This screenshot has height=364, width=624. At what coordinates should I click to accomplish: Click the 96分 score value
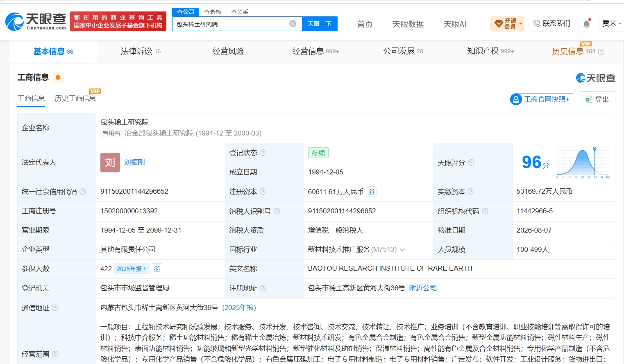click(x=536, y=163)
